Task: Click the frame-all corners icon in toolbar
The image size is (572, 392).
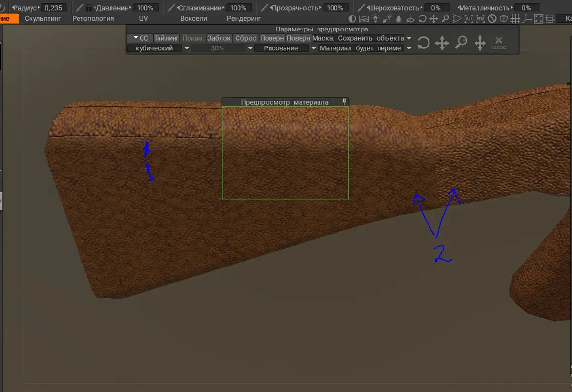Action: [539, 19]
